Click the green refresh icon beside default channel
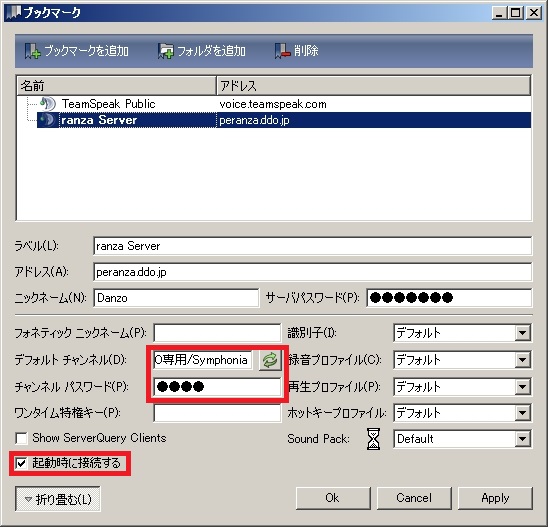The width and height of the screenshot is (548, 527). 270,360
